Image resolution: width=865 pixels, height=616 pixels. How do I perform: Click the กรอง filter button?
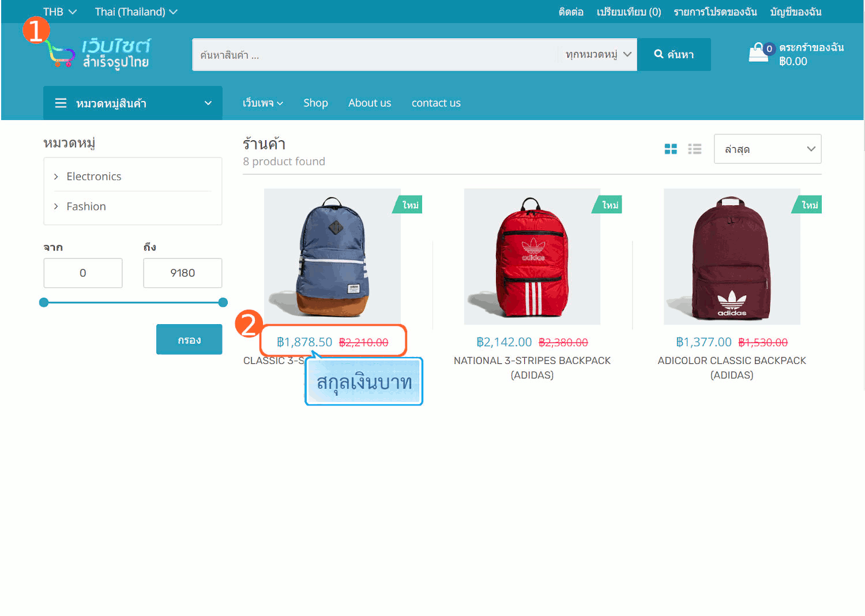[189, 339]
